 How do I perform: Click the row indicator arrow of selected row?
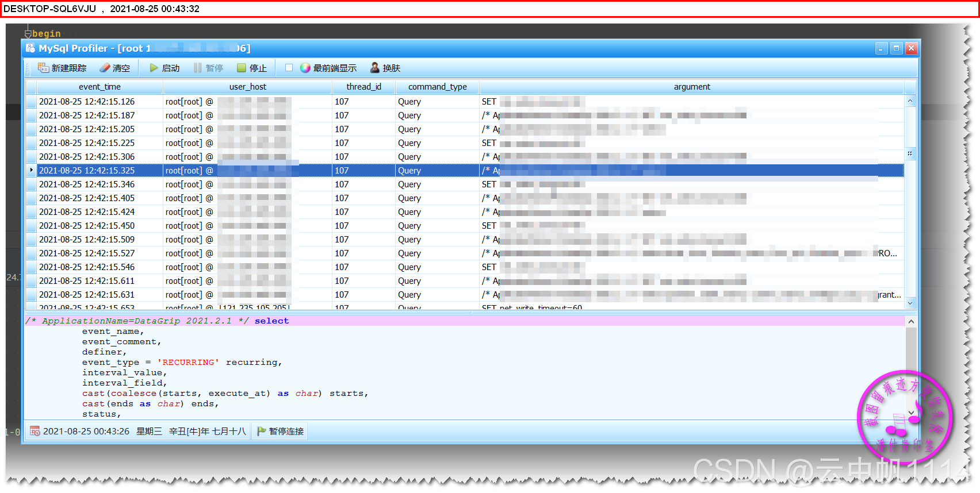[31, 170]
